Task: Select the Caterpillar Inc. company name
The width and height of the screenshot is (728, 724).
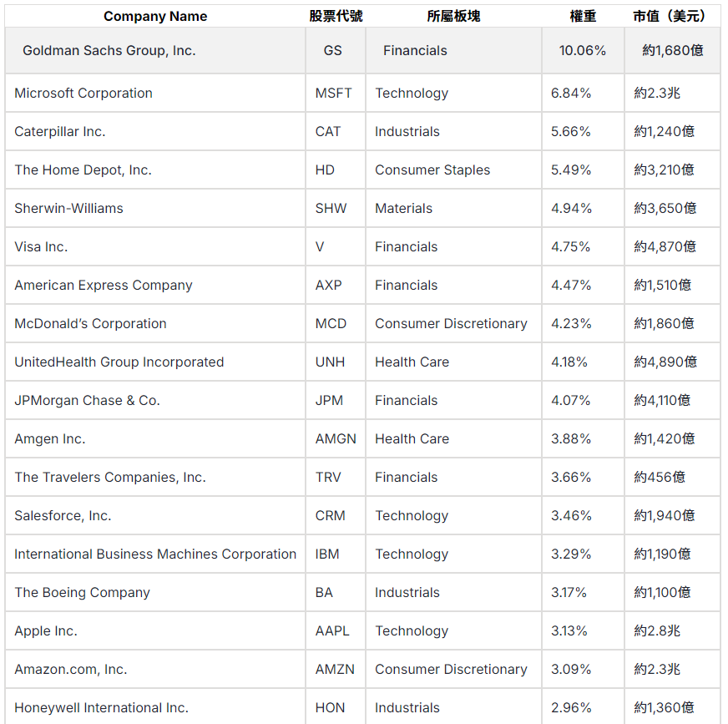Action: [60, 131]
